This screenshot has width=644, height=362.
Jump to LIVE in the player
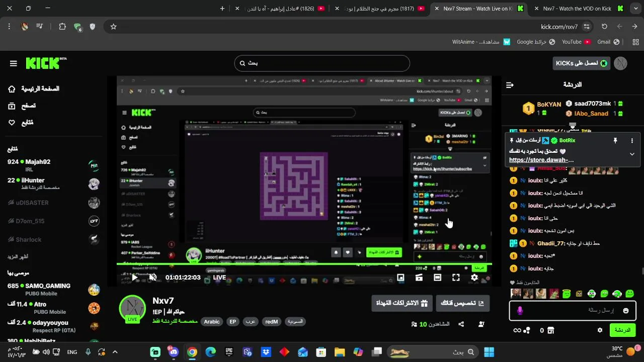pyautogui.click(x=219, y=278)
